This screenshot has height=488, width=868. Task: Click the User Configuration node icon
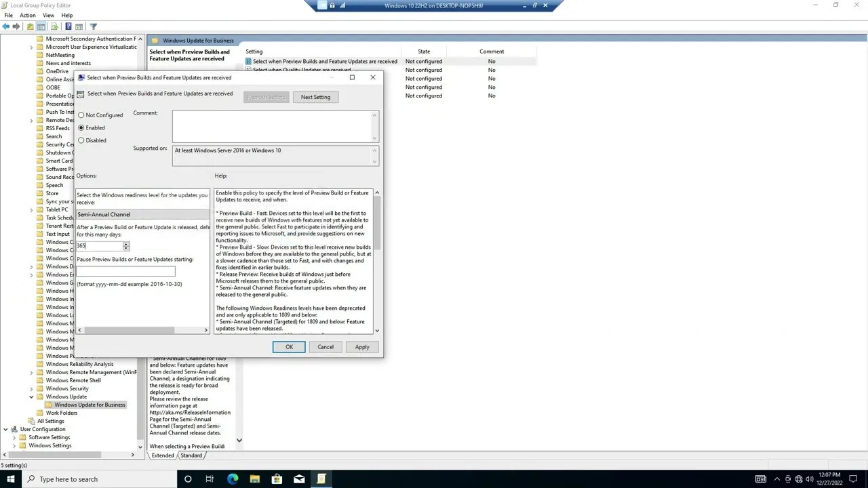pyautogui.click(x=14, y=429)
